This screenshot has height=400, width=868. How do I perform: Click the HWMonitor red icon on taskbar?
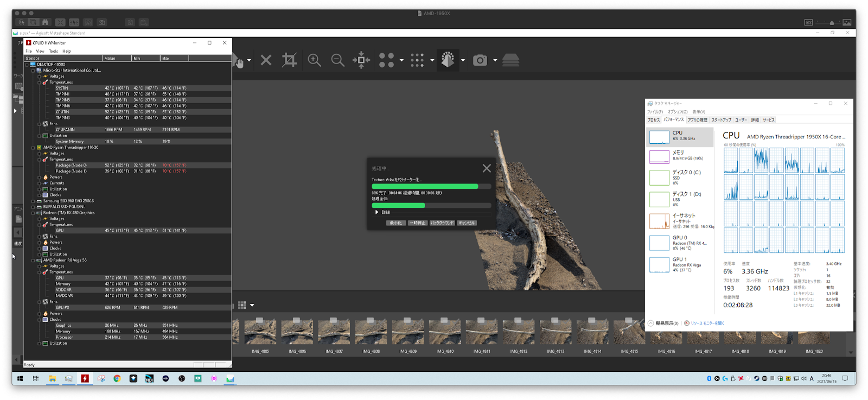pos(85,378)
